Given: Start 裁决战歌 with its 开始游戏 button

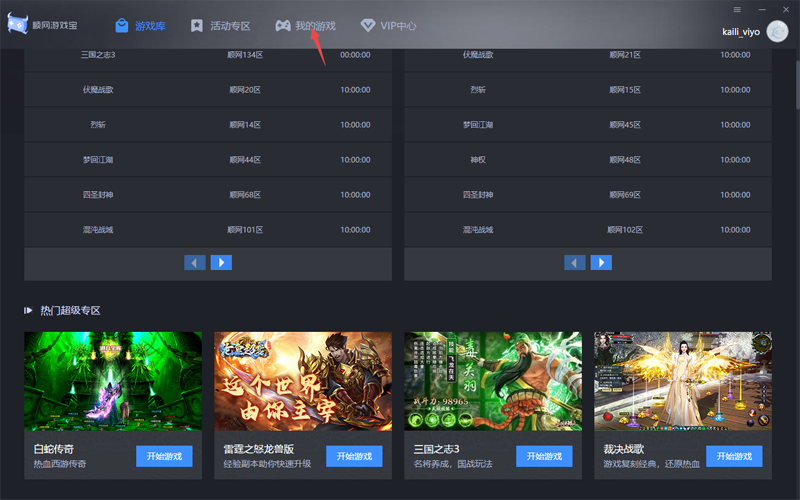Looking at the screenshot, I should (734, 456).
